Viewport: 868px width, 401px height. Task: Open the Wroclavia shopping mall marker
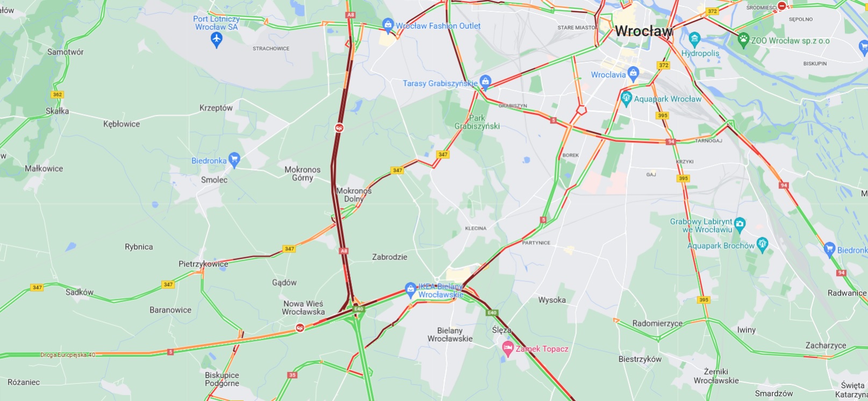[x=633, y=74]
